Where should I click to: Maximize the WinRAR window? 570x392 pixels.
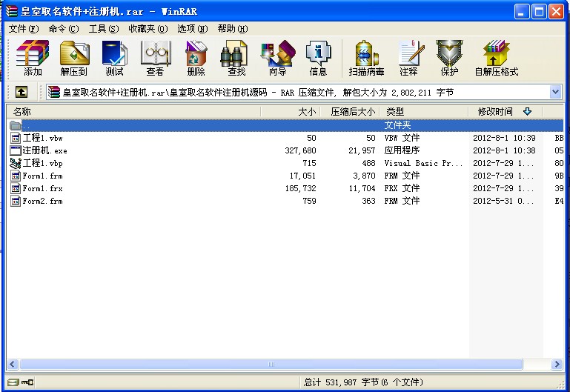pos(539,12)
